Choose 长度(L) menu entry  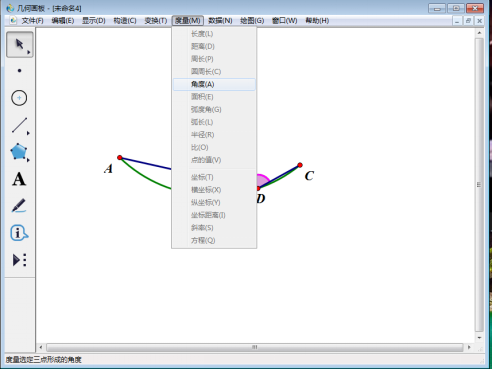(214, 34)
